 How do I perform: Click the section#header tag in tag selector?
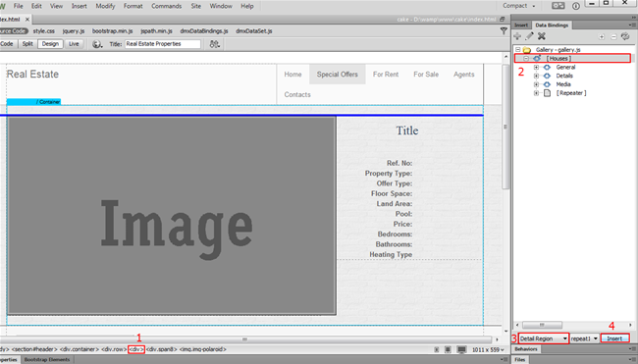(35, 349)
